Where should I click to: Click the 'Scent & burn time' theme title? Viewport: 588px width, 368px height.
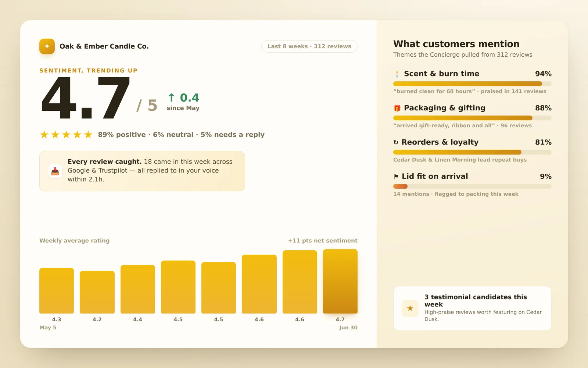click(442, 74)
